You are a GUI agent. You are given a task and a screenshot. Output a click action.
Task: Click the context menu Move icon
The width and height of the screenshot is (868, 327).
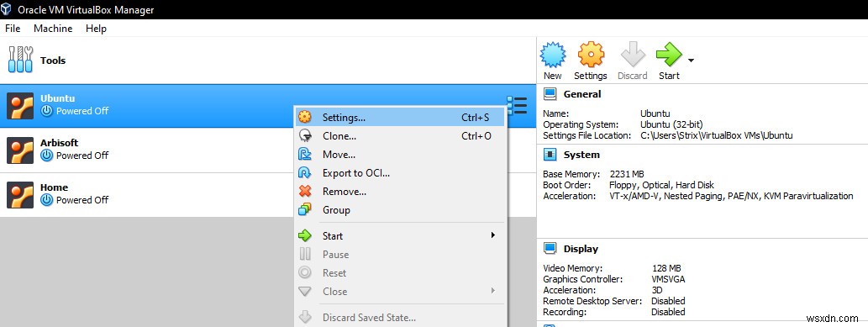point(305,155)
